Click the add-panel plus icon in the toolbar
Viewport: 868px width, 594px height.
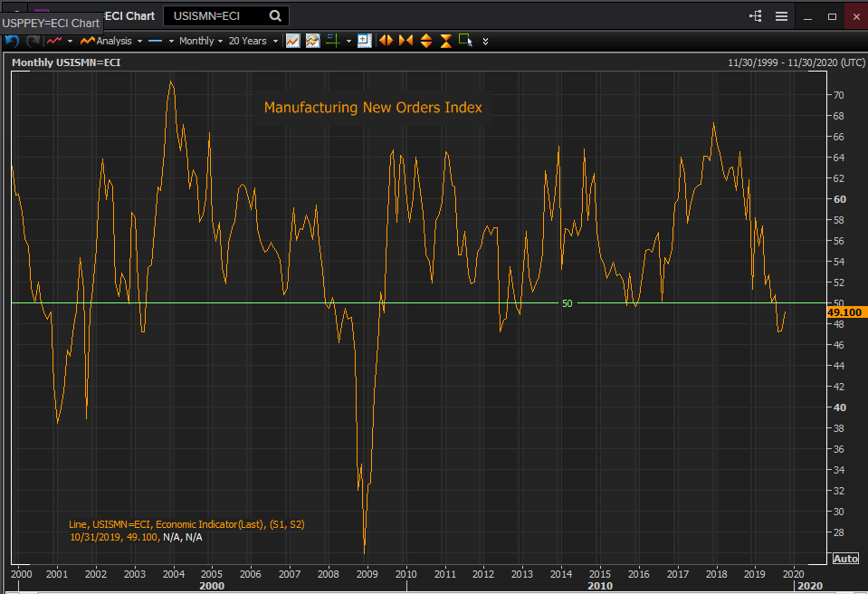364,41
